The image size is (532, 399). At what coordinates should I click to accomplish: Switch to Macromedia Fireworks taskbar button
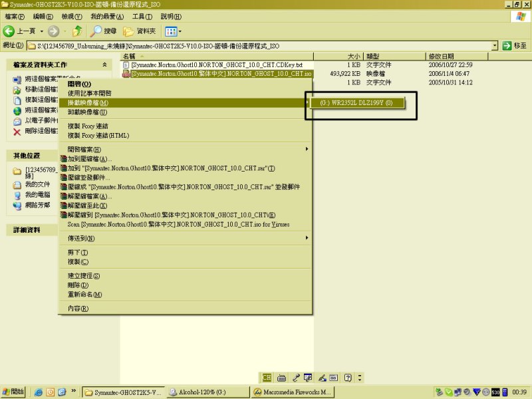[x=293, y=392]
